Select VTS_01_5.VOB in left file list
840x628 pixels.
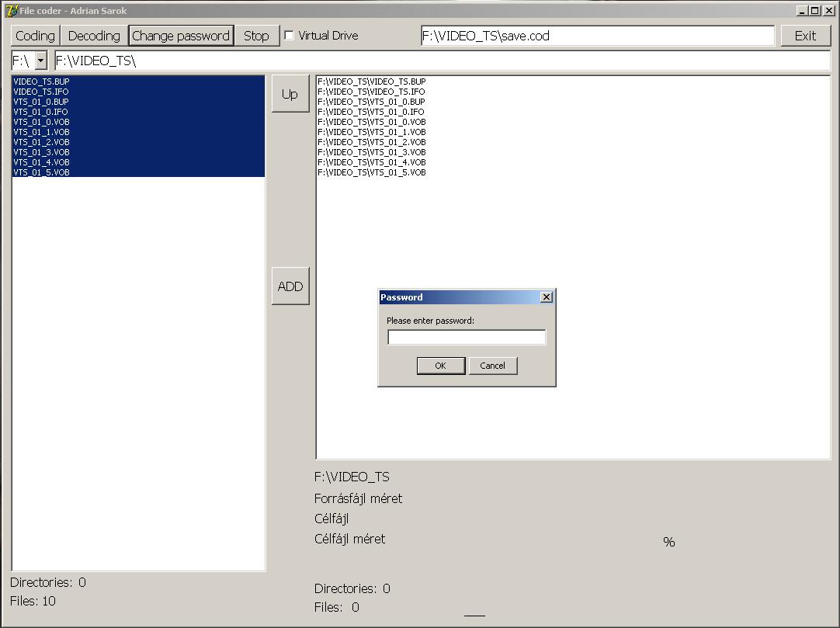138,172
